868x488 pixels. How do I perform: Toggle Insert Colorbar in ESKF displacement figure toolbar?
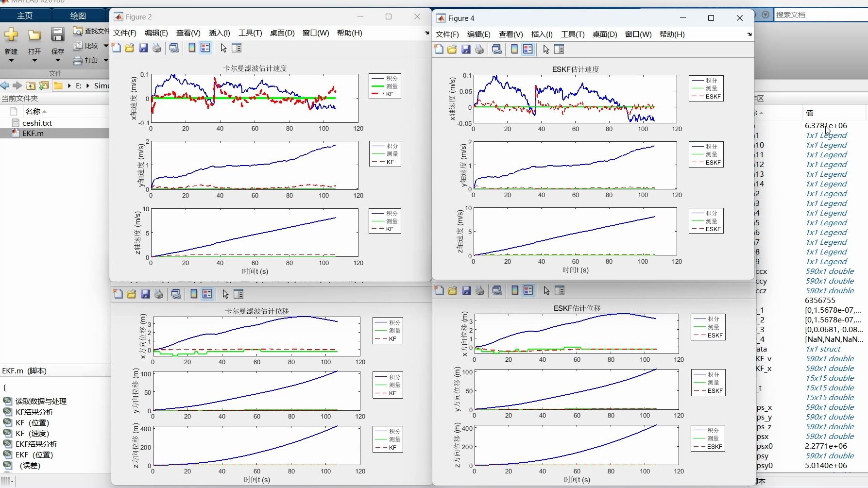click(x=515, y=290)
